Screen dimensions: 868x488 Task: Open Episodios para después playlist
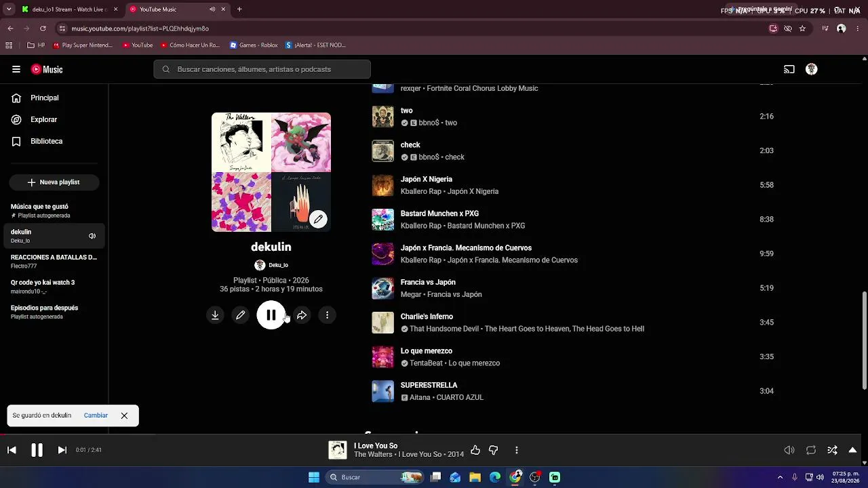point(54,312)
